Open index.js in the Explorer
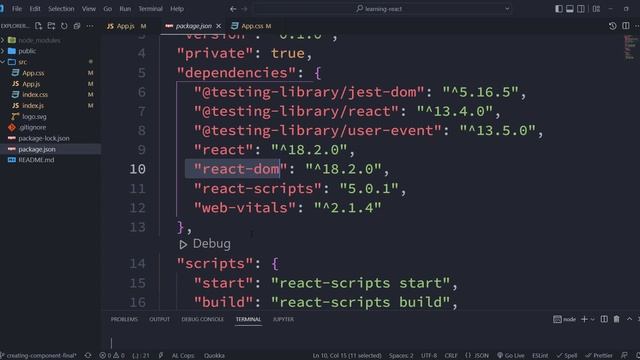This screenshot has height=360, width=640. click(33, 105)
